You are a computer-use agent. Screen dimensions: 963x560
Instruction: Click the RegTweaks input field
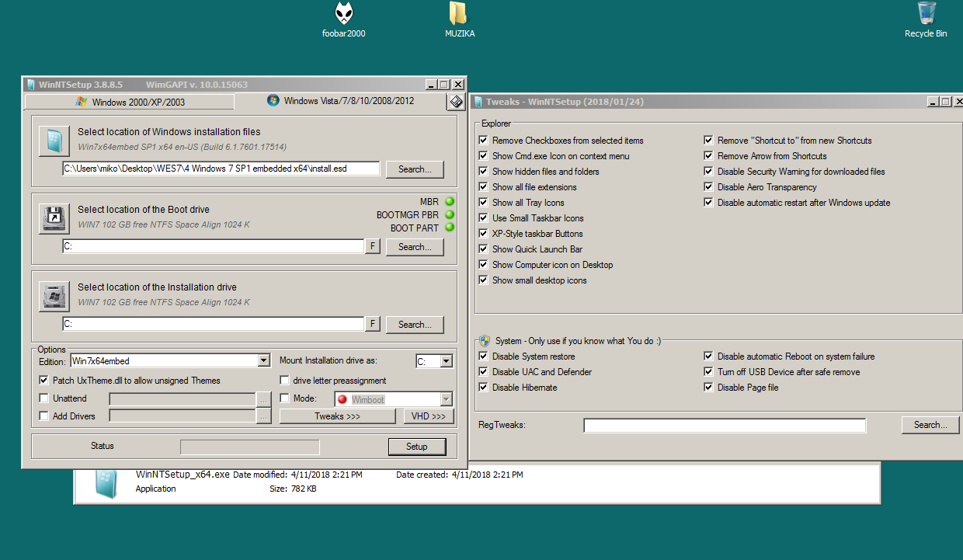click(725, 425)
